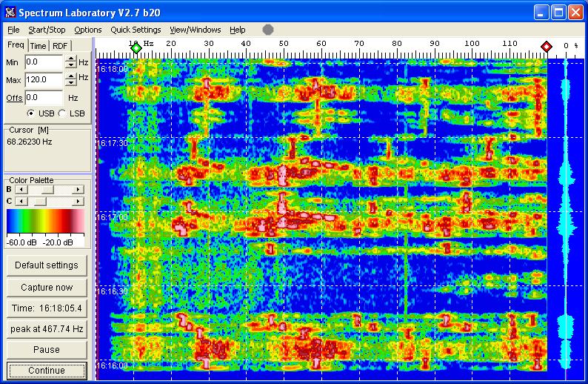Screen dimensions: 588x384
Task: Click the cursor readout 68.26230 Hz
Action: pyautogui.click(x=29, y=142)
